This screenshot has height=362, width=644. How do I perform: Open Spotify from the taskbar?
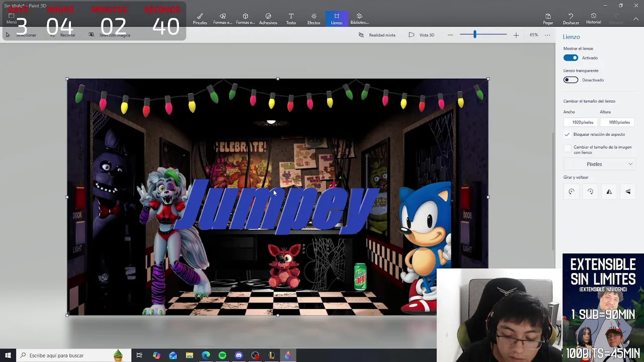click(x=222, y=355)
